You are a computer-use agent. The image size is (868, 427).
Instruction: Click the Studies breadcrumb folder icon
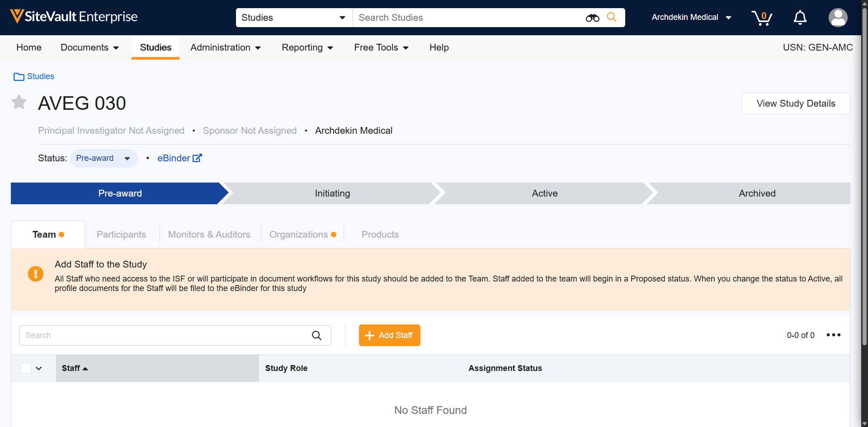(19, 77)
